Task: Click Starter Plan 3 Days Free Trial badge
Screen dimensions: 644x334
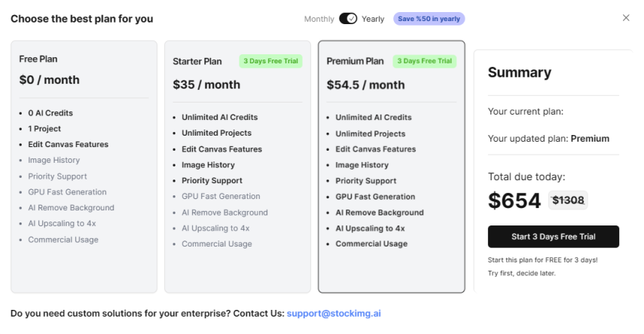Action: 270,61
